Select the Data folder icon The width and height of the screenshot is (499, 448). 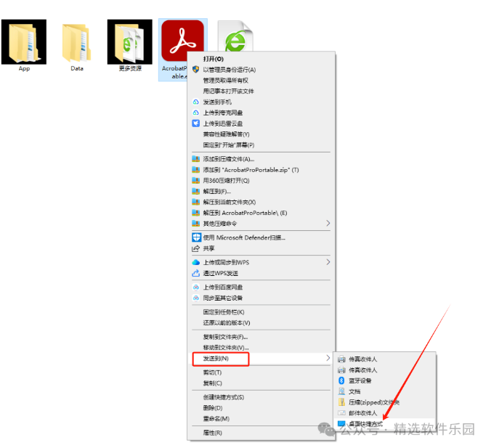77,43
